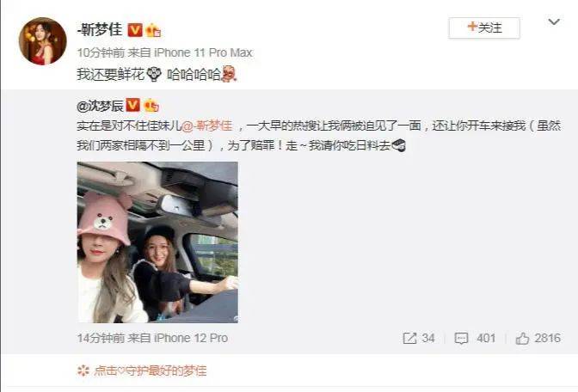The width and height of the screenshot is (578, 392).
Task: Expand the chevron menu at the post's top right
Action: tap(554, 22)
